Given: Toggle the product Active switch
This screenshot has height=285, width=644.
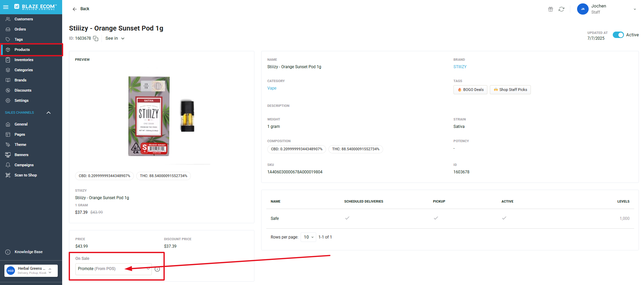Looking at the screenshot, I should click(618, 35).
